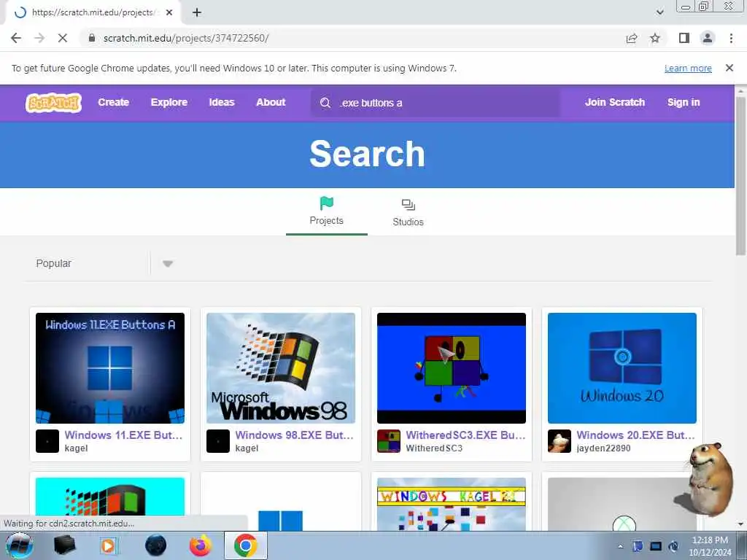Toggle the Chrome side panel icon
This screenshot has width=747, height=560.
pos(684,38)
